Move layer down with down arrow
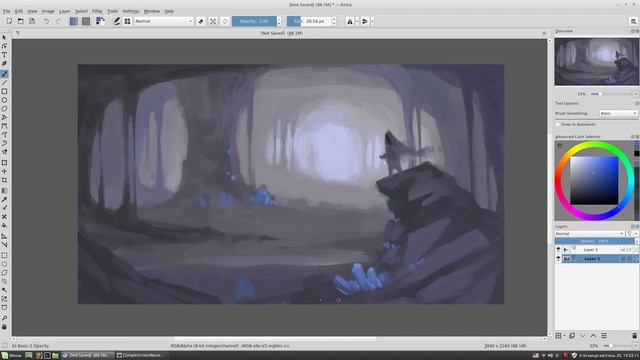The width and height of the screenshot is (640, 360). pyautogui.click(x=582, y=336)
